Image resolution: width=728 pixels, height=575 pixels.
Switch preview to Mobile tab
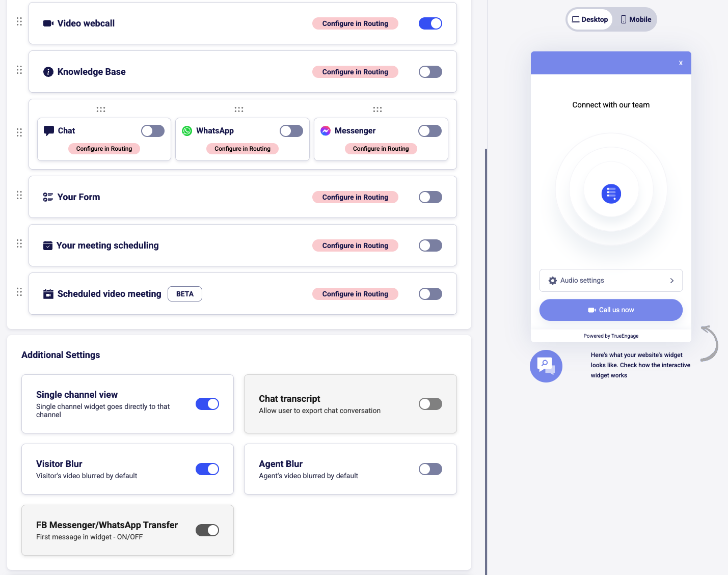tap(636, 19)
